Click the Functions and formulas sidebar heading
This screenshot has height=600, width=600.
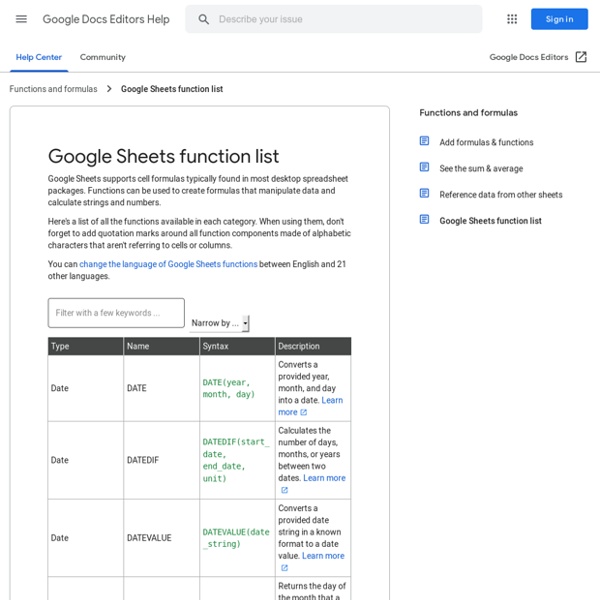[468, 113]
